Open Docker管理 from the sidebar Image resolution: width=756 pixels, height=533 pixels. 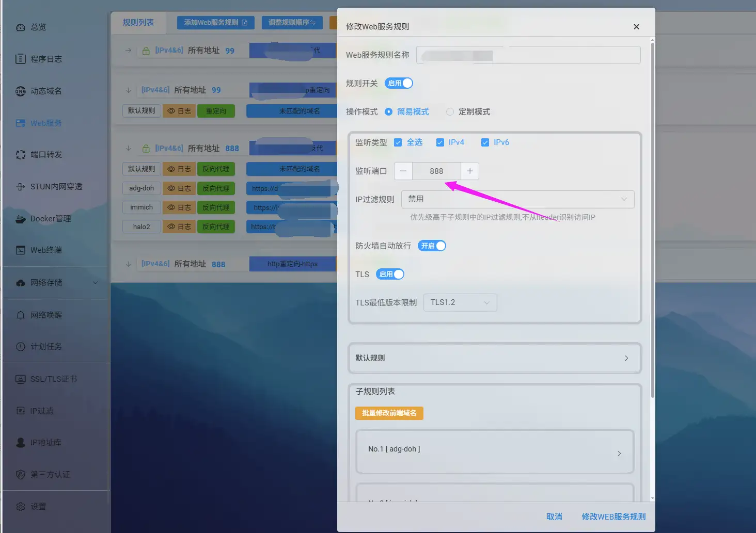point(50,218)
